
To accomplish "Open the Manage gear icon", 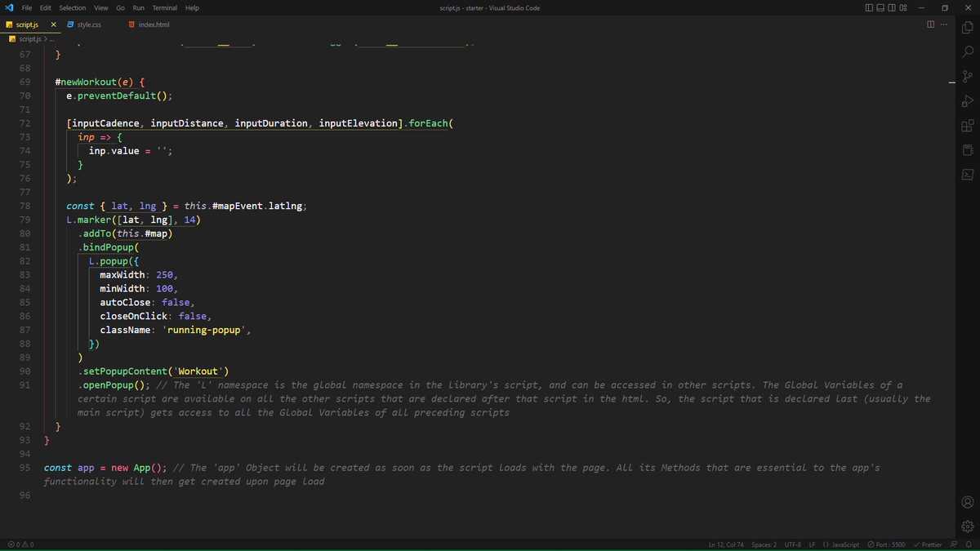I will coord(968,527).
